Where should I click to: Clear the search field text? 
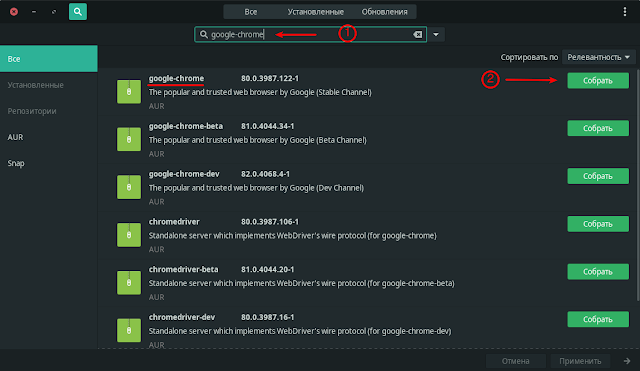coord(418,35)
